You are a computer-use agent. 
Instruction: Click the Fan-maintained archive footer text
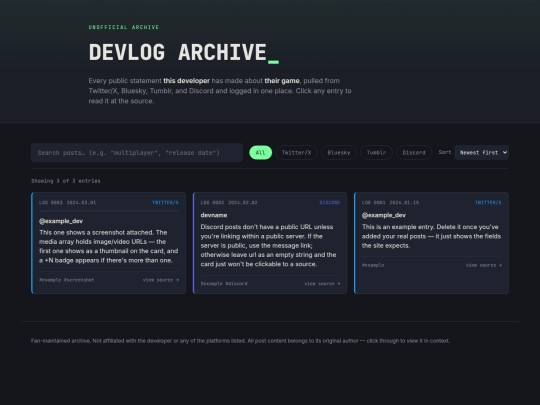[x=240, y=341]
